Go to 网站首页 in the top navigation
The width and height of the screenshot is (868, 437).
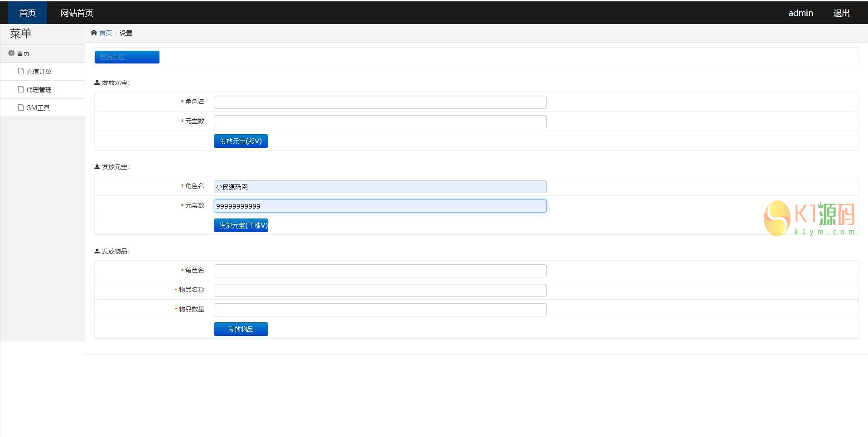click(x=77, y=13)
